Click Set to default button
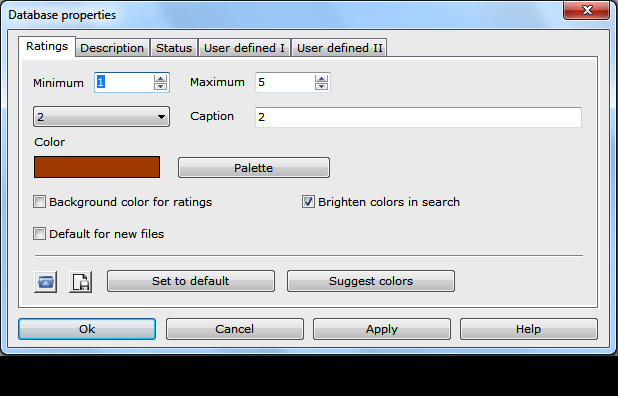The image size is (618, 396). tap(191, 281)
